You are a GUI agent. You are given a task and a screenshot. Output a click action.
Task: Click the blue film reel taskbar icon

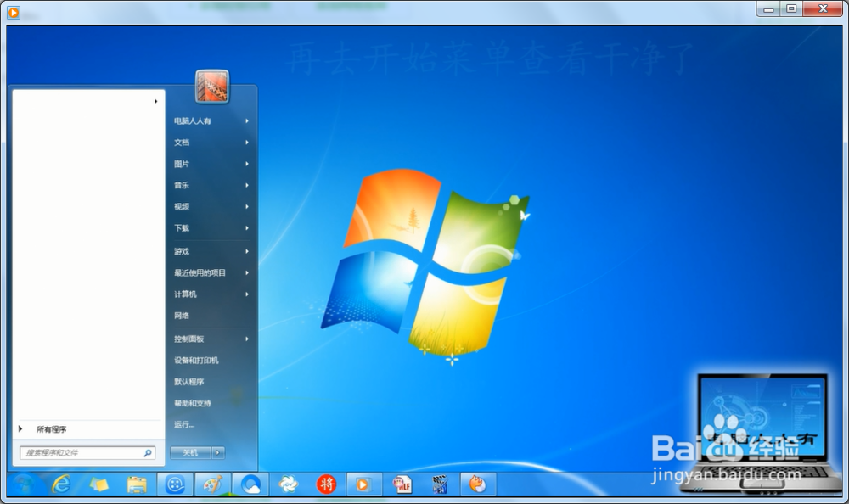pyautogui.click(x=175, y=484)
